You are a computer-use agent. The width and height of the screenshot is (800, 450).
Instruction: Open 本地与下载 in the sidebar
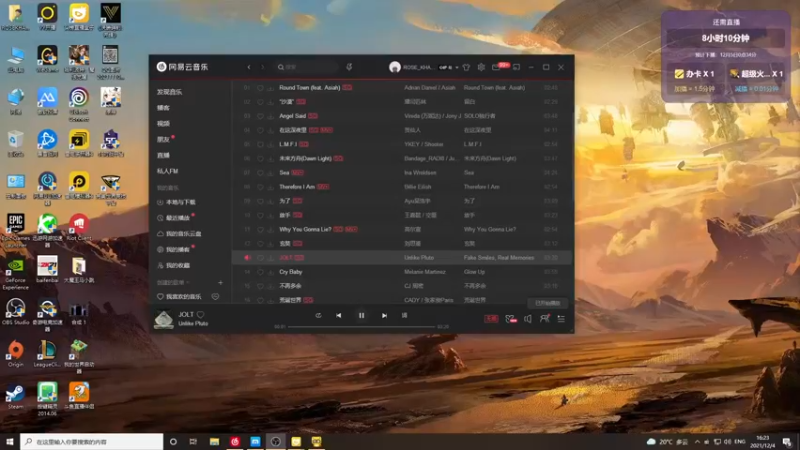(176, 202)
